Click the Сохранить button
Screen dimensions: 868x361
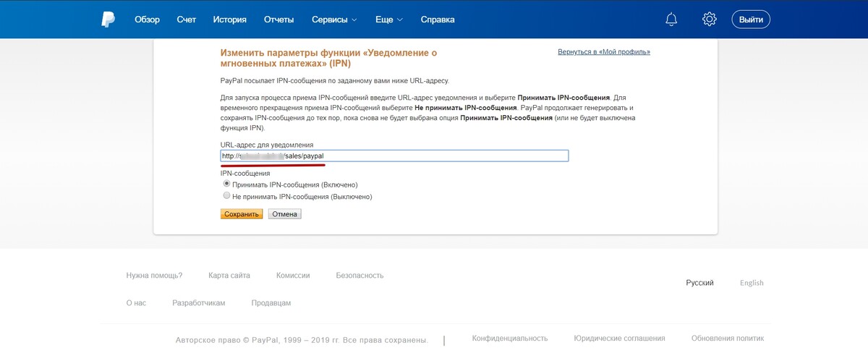pos(242,214)
